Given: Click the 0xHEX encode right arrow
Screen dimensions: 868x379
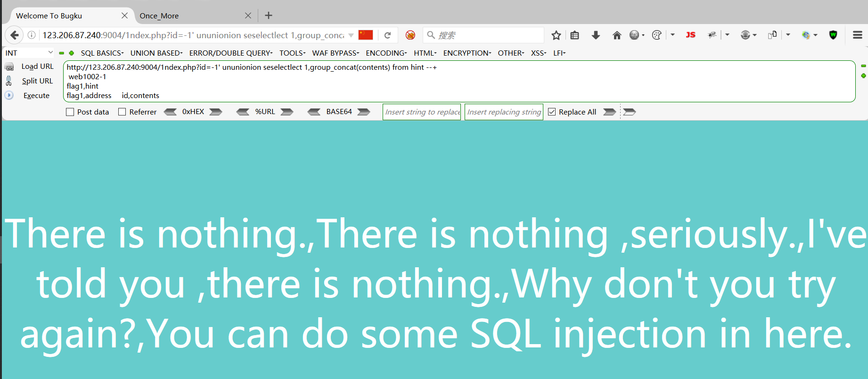Looking at the screenshot, I should pos(216,112).
